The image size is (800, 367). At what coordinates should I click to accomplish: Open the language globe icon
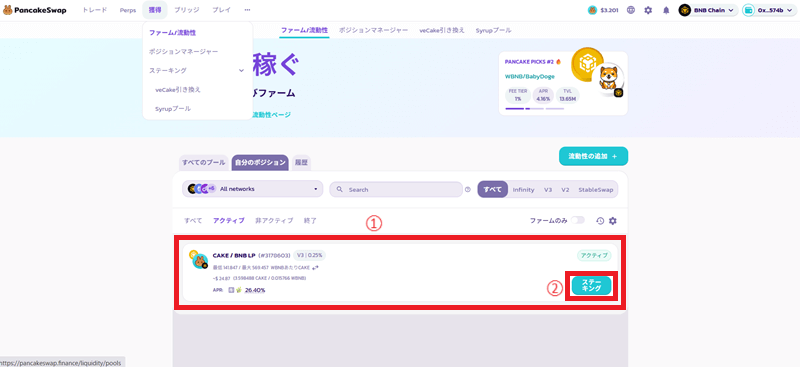point(631,10)
